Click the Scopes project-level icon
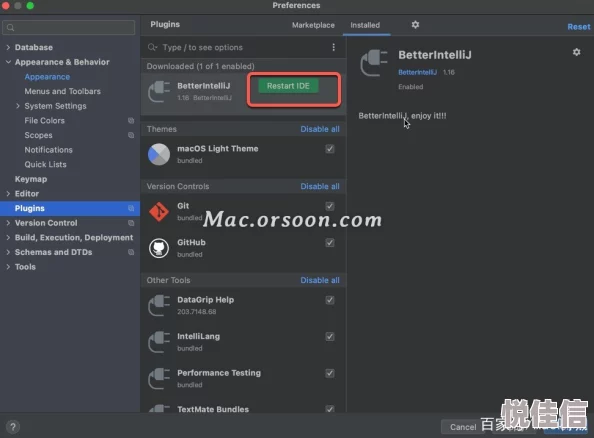This screenshot has height=438, width=594. tap(131, 135)
